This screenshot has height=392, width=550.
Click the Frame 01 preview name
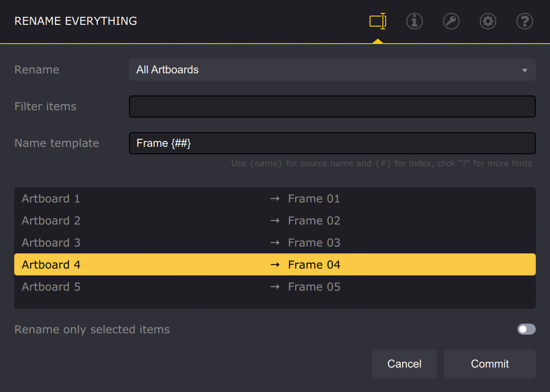click(x=314, y=198)
